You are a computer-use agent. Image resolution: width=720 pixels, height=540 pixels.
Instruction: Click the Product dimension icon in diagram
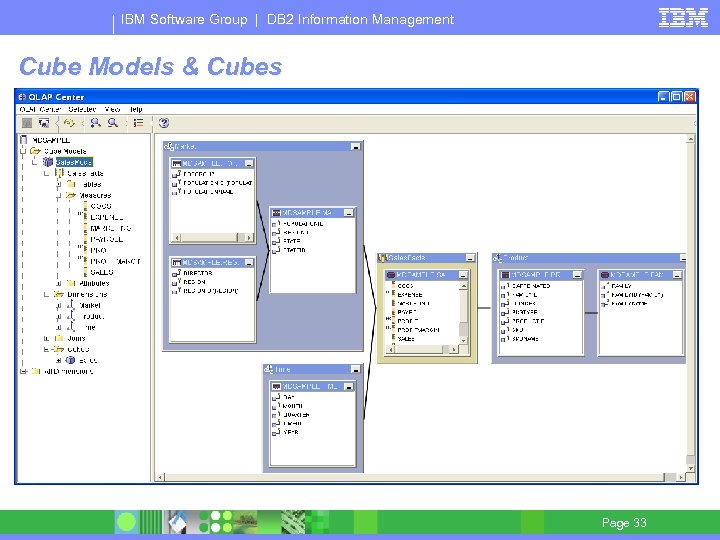(497, 258)
